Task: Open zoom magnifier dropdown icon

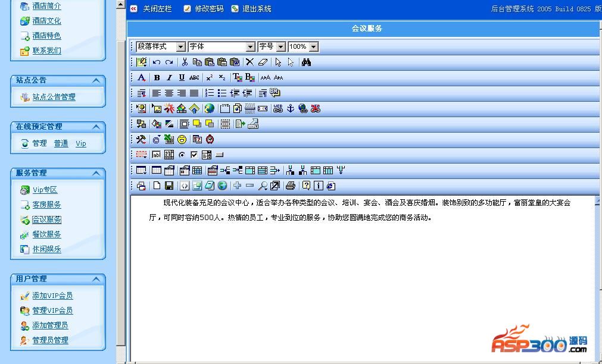Action: 263,186
